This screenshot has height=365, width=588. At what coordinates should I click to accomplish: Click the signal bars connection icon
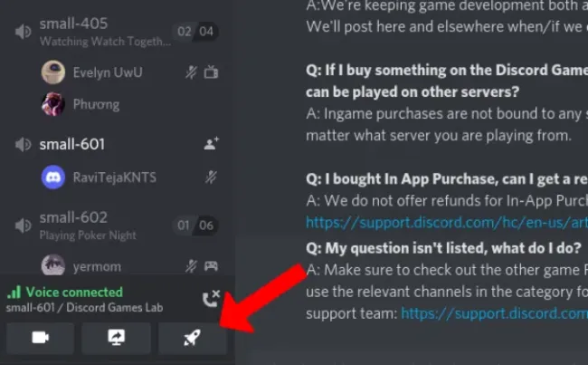[x=14, y=293]
